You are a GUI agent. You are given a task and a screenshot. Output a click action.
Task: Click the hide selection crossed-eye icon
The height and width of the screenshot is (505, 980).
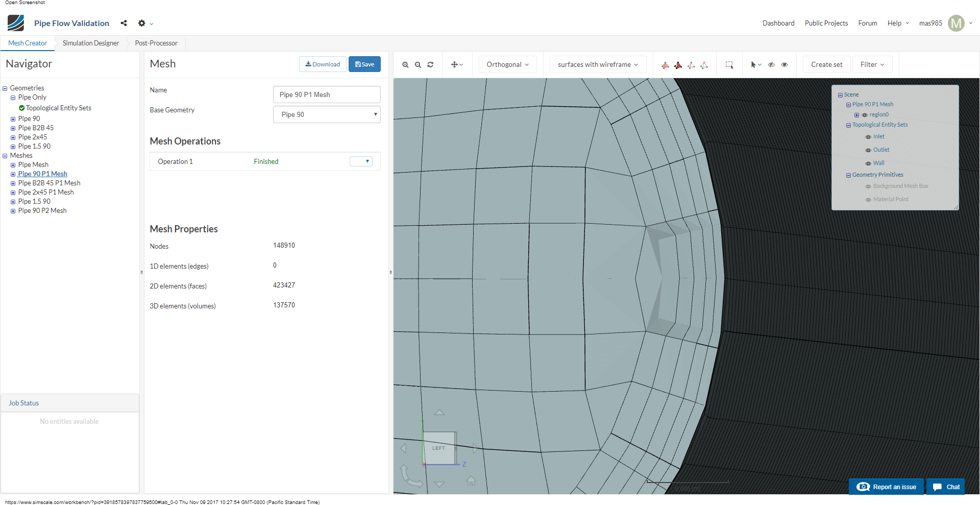click(771, 65)
